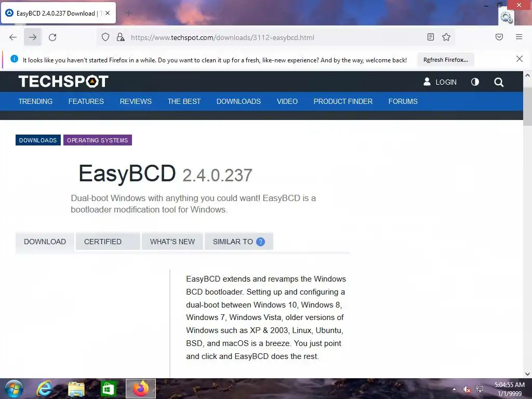This screenshot has width=532, height=399.
Task: Click the Firefox taskbar icon
Action: (141, 389)
